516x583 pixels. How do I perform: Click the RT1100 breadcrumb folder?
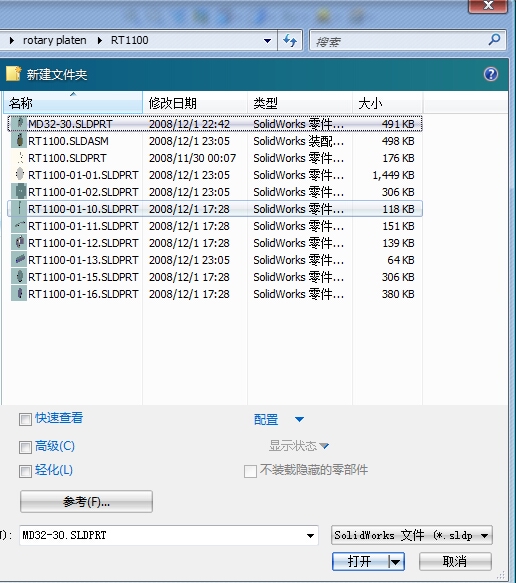(129, 40)
